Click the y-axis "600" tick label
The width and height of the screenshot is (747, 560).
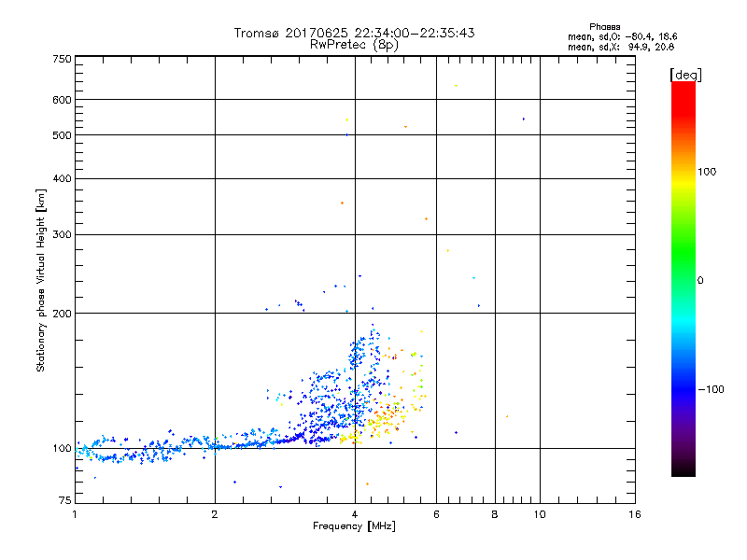point(62,100)
